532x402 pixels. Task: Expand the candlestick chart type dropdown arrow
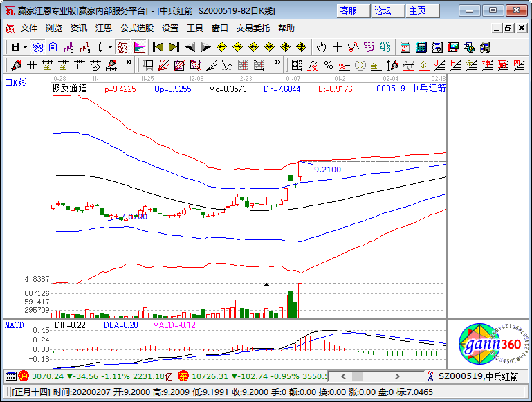pyautogui.click(x=110, y=47)
